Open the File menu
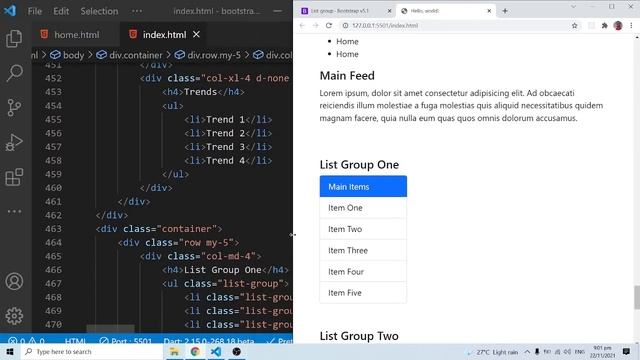This screenshot has height=360, width=640. coord(35,11)
